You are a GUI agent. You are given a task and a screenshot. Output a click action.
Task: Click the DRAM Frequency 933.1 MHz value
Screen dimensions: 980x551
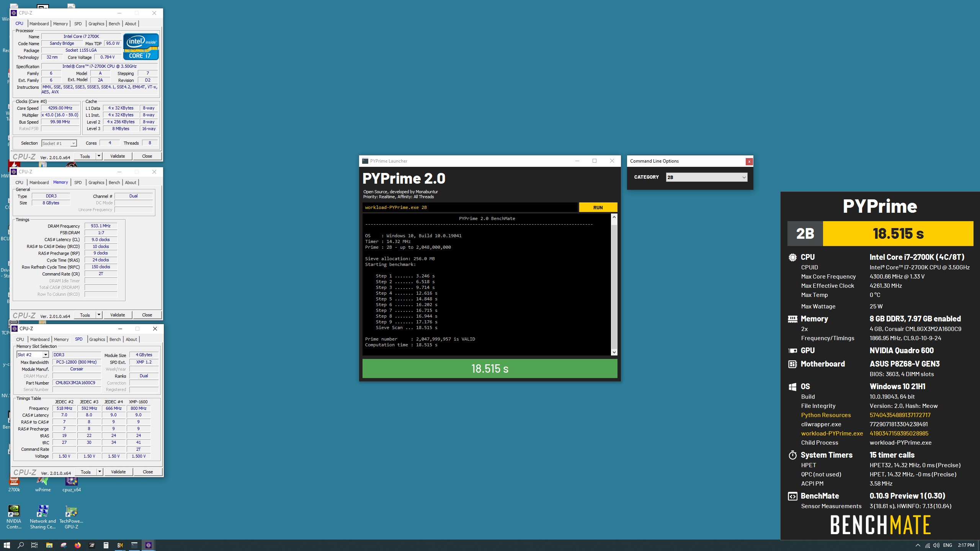(x=101, y=226)
